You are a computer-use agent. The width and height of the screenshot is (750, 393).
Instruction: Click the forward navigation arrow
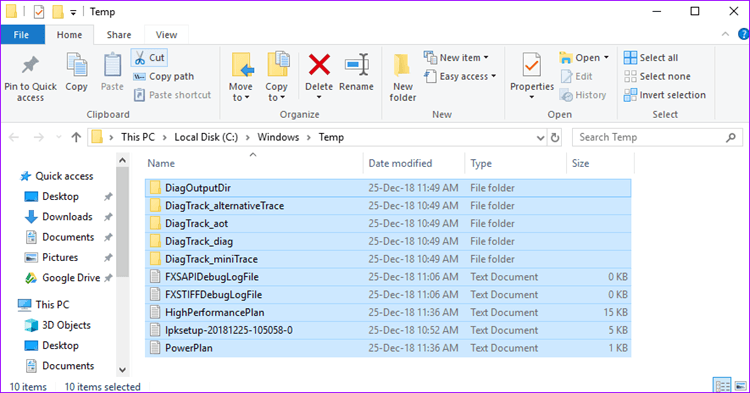(x=38, y=138)
